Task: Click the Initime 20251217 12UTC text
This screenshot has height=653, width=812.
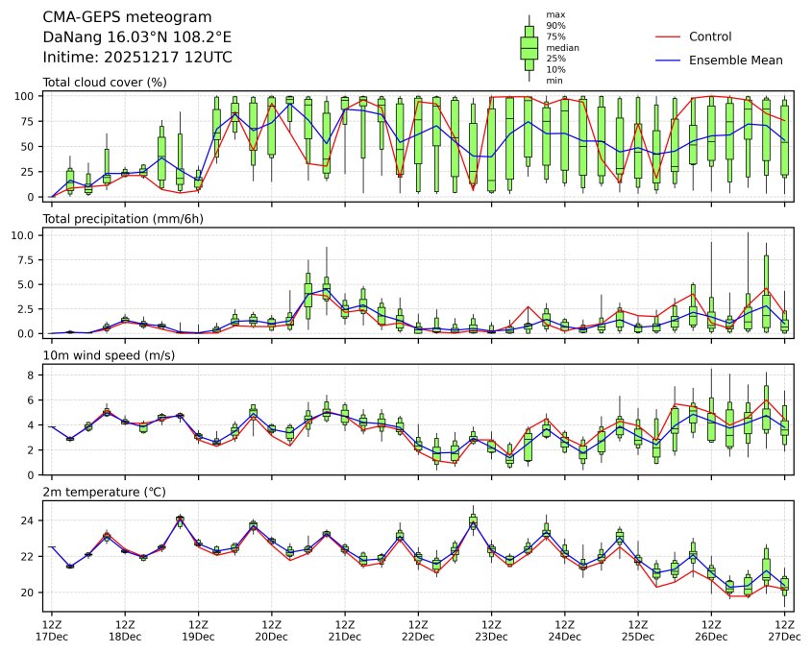Action: (137, 57)
